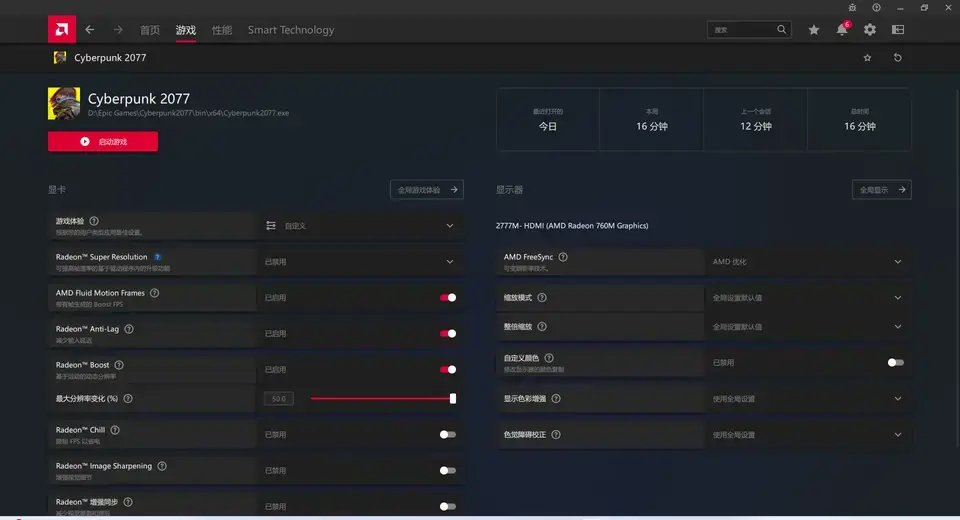Image resolution: width=960 pixels, height=520 pixels.
Task: Open favorites star in top bar
Action: (814, 29)
